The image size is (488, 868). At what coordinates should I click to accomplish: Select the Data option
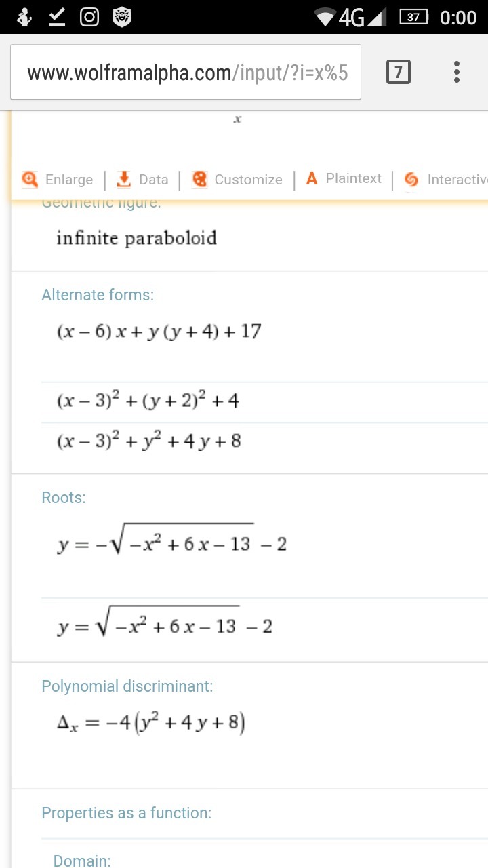click(x=153, y=180)
